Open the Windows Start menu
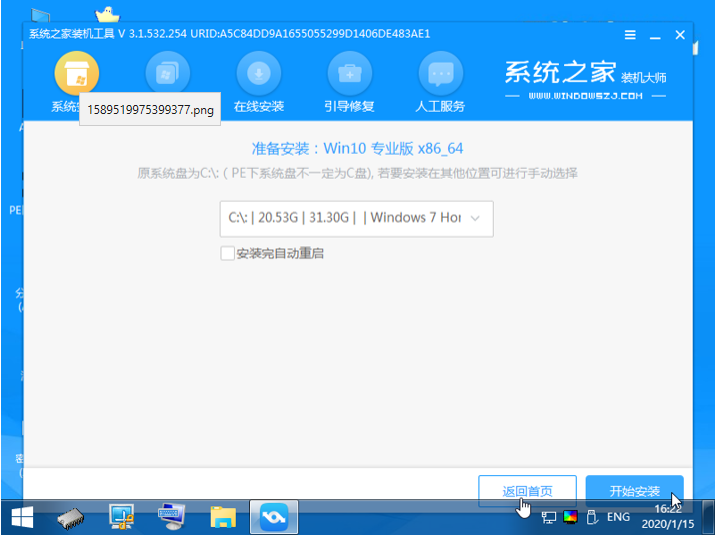 (x=22, y=517)
